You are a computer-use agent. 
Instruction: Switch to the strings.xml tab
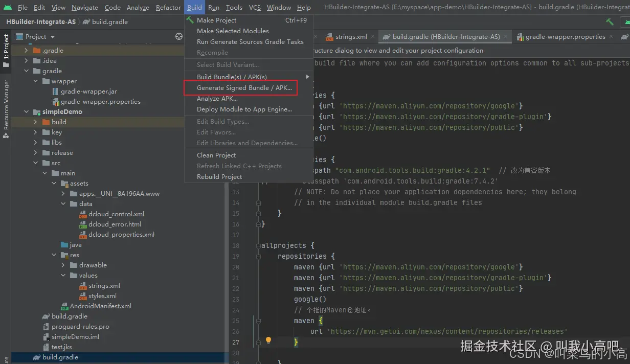click(x=351, y=37)
